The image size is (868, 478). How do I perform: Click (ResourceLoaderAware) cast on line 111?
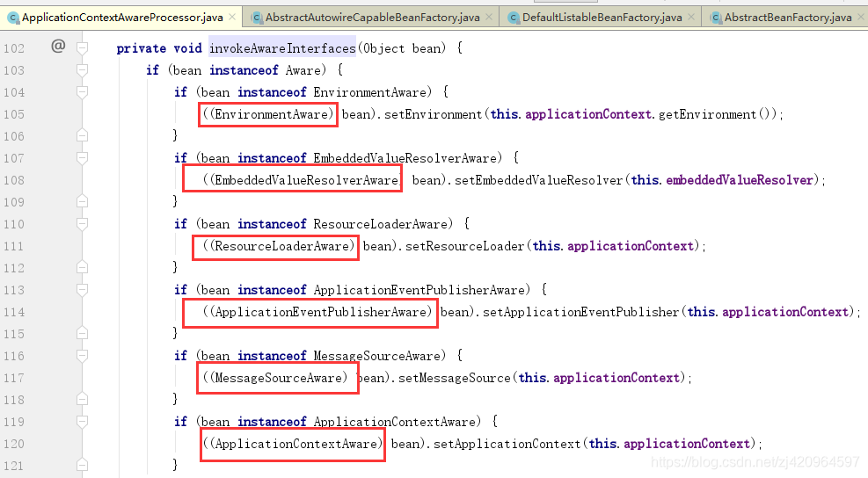[x=282, y=246]
